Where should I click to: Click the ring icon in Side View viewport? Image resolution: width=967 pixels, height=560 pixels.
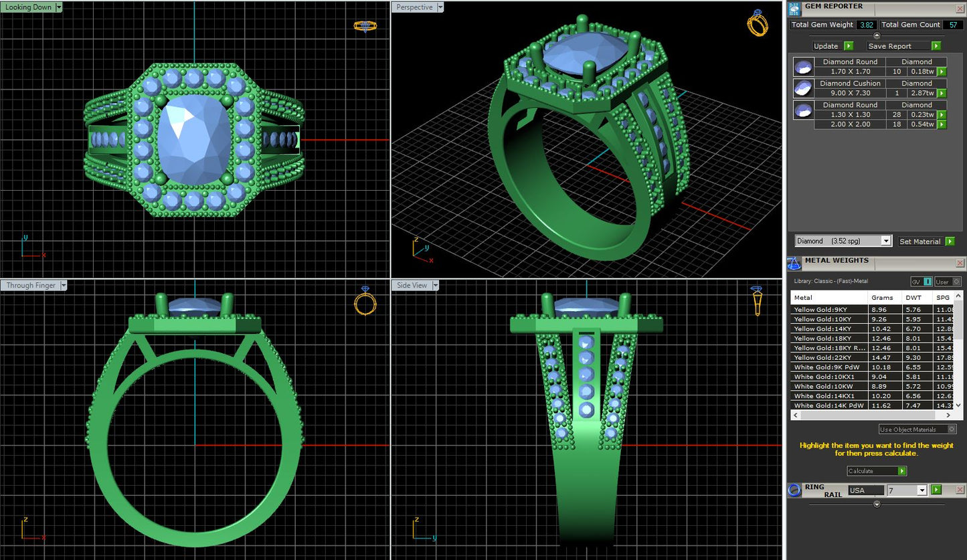tap(756, 301)
